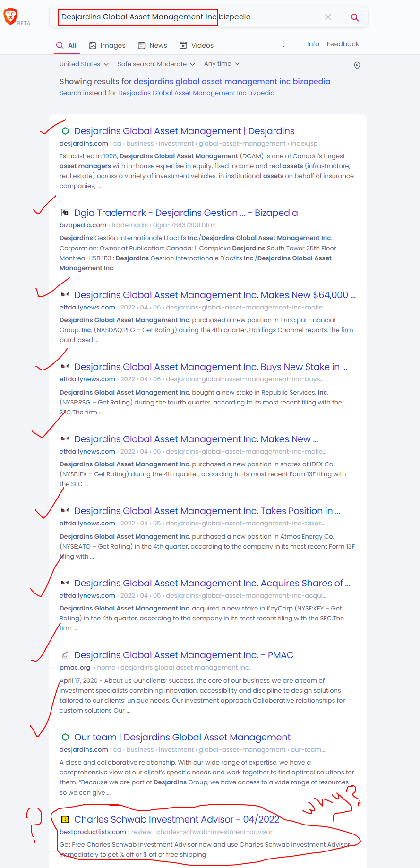Search instead for the original bizpedia query
Viewport: 420px width, 868px height.
[196, 93]
